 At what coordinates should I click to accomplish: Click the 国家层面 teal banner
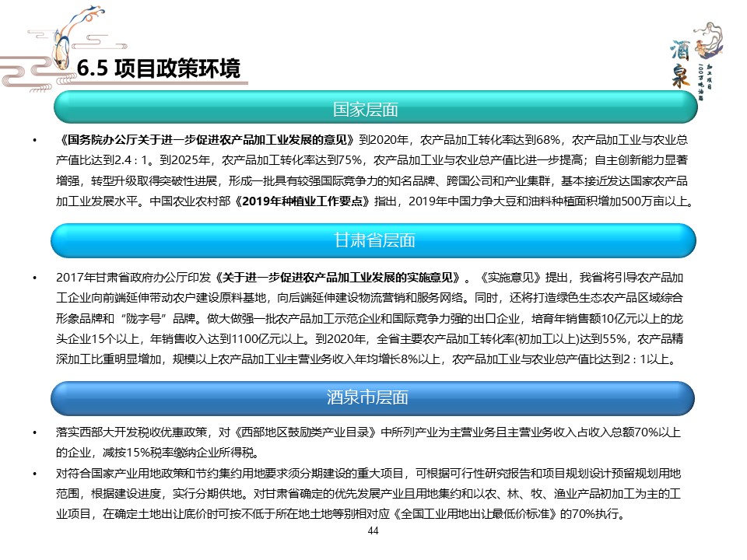click(375, 107)
